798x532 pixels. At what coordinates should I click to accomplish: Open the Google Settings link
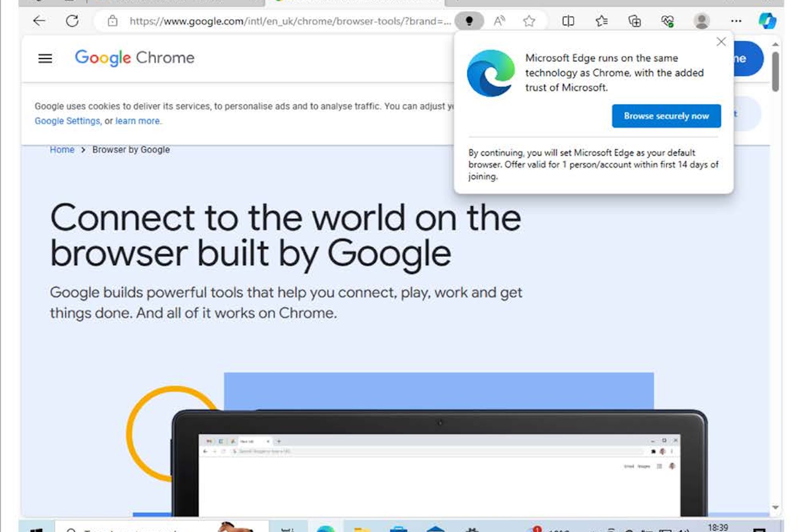click(x=67, y=121)
